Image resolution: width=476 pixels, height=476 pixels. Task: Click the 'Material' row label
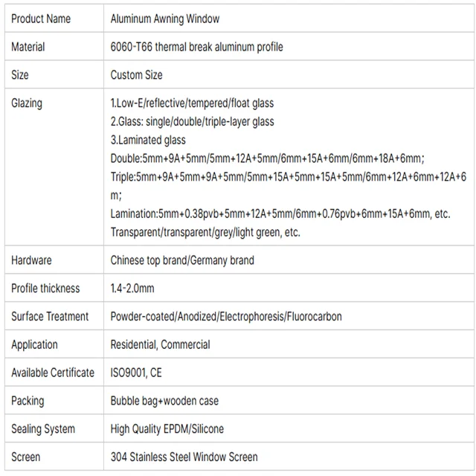pos(28,47)
